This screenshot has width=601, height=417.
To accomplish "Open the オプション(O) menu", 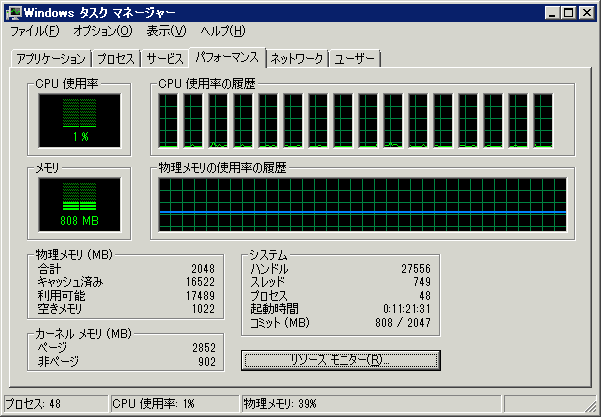I will 103,31.
